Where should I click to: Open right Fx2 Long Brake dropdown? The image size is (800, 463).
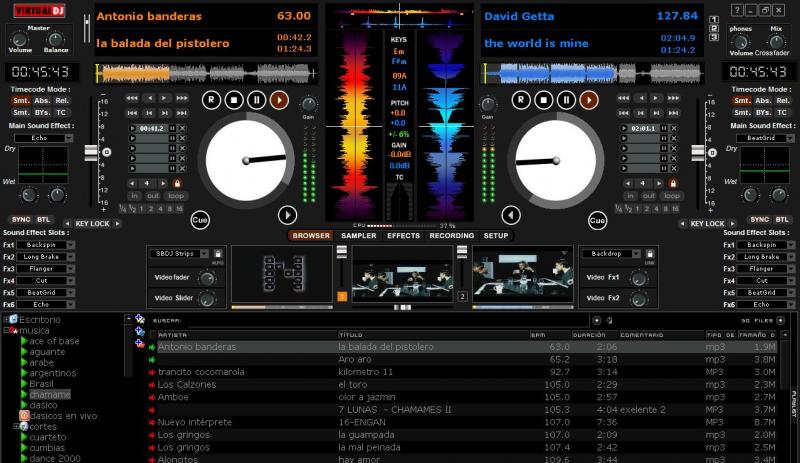pyautogui.click(x=791, y=257)
